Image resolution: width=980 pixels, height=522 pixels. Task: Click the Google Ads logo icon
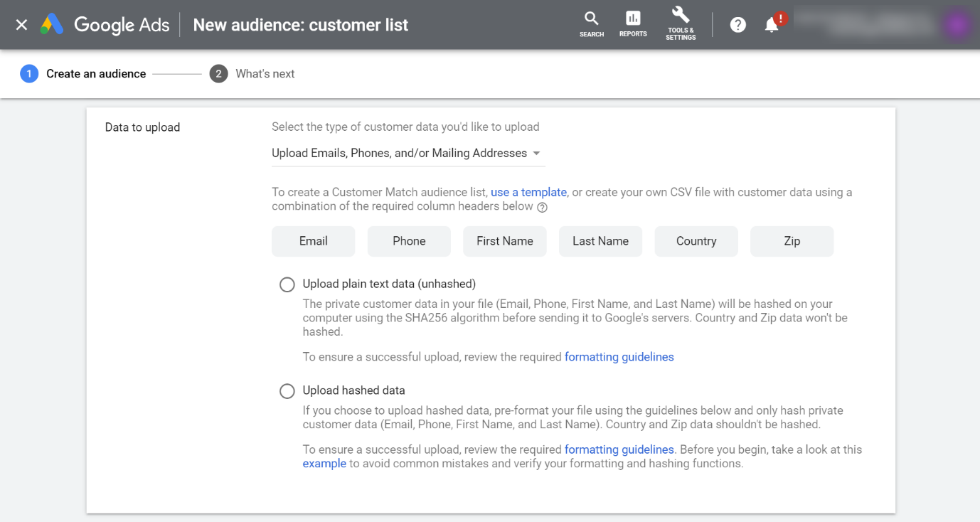coord(52,25)
